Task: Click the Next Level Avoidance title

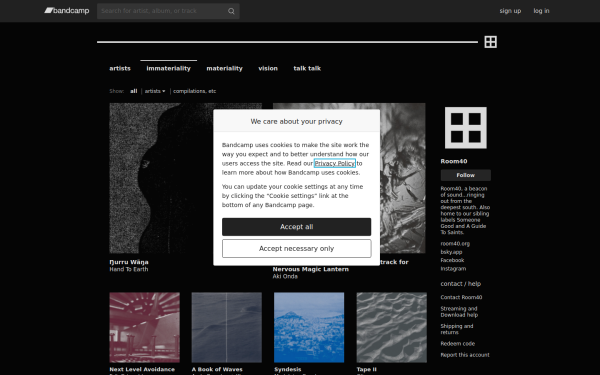Action: click(142, 369)
